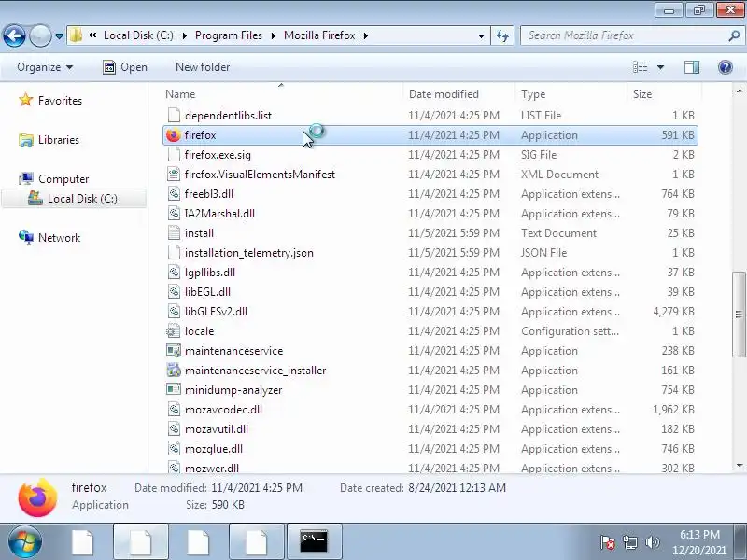Viewport: 747px width, 560px height.
Task: Open the Windows Start button
Action: [x=25, y=541]
